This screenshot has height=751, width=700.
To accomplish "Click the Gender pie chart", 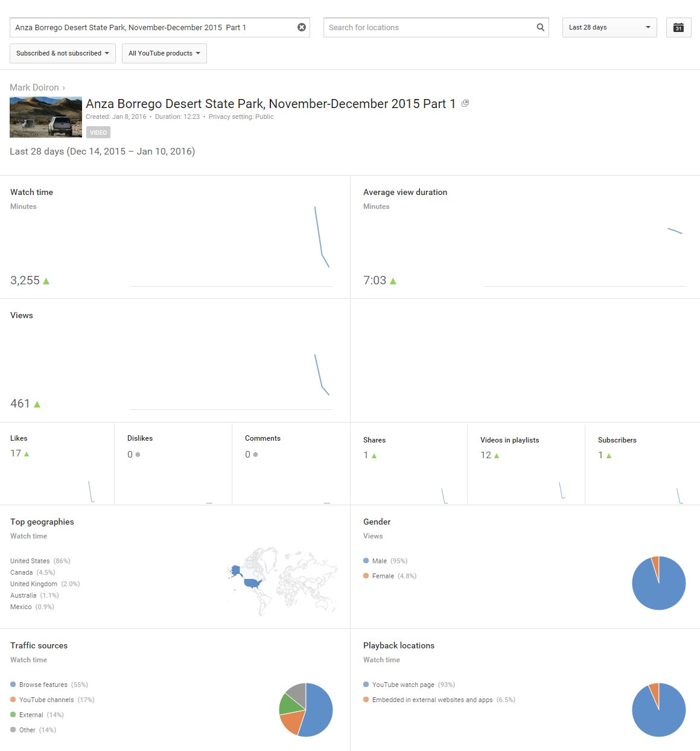I will pos(658,583).
